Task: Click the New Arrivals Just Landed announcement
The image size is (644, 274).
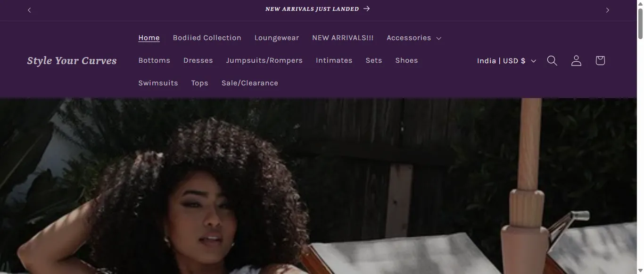Action: tap(317, 9)
